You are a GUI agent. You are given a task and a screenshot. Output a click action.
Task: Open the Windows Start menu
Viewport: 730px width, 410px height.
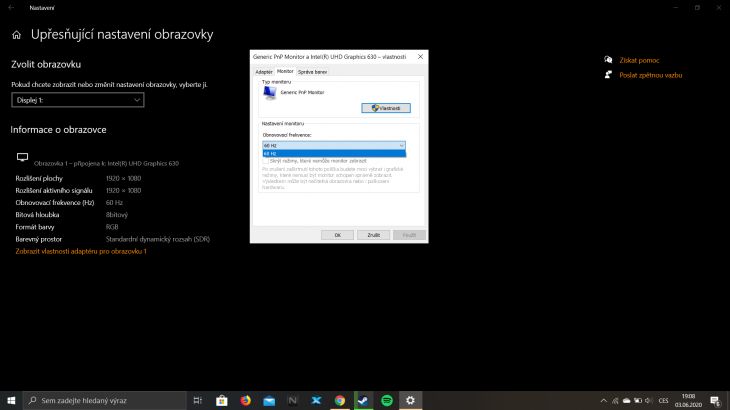[11, 400]
